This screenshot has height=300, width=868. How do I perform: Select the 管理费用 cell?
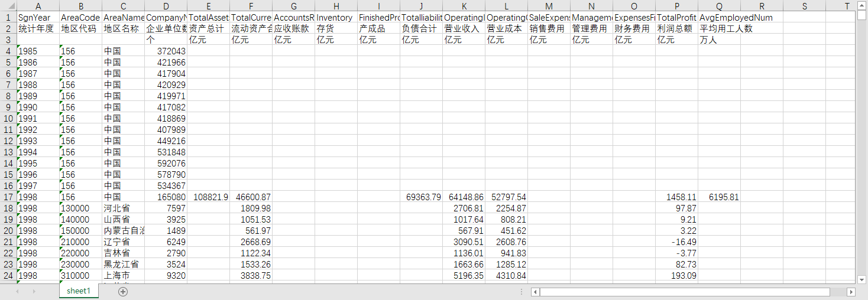592,28
